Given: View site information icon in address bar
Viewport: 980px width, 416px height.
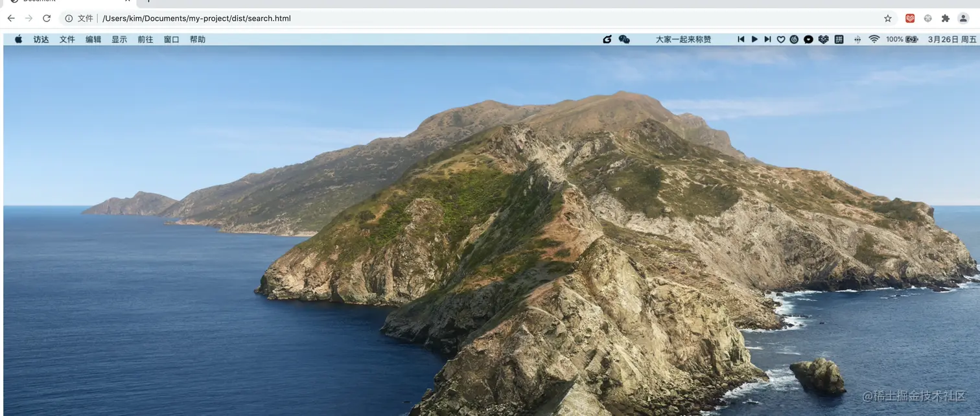Looking at the screenshot, I should [69, 18].
